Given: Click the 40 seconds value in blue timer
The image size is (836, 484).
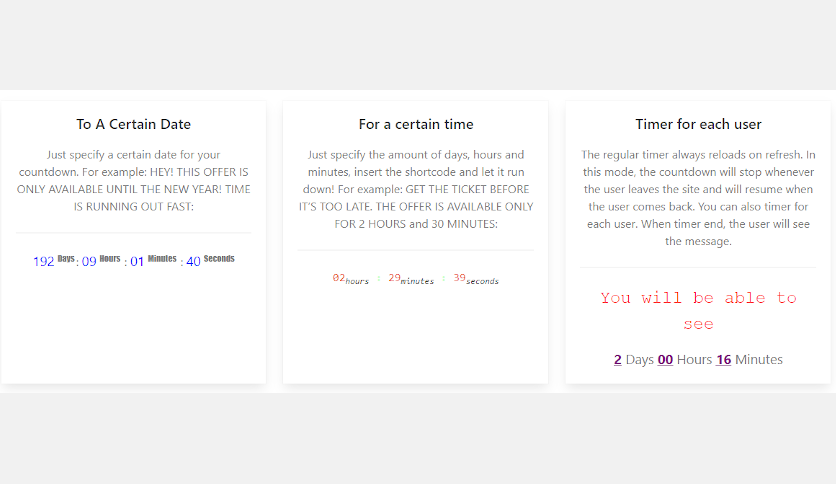Looking at the screenshot, I should (193, 262).
